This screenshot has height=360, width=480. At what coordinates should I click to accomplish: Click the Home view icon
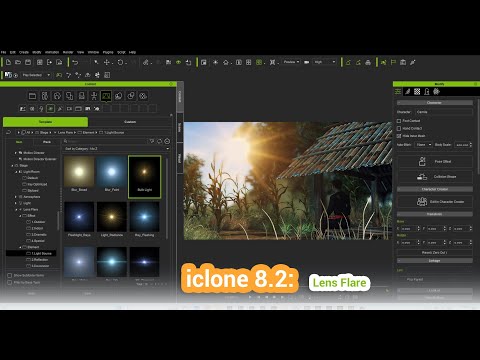tap(226, 62)
